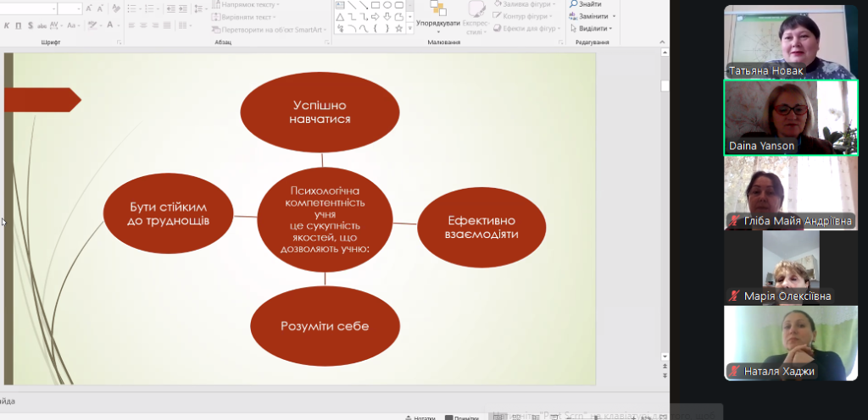
Task: Open Упорядкувати arrange dropdown
Action: (438, 23)
